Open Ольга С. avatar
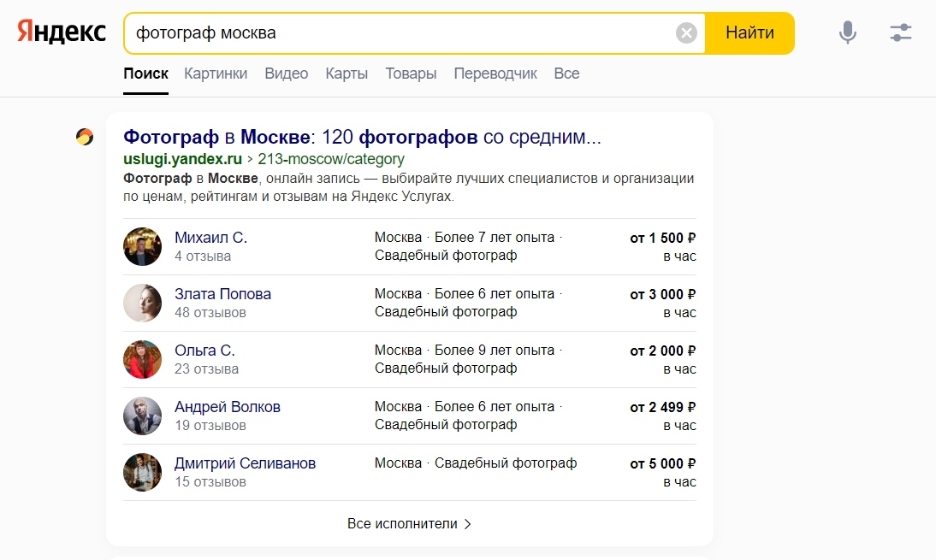 142,359
